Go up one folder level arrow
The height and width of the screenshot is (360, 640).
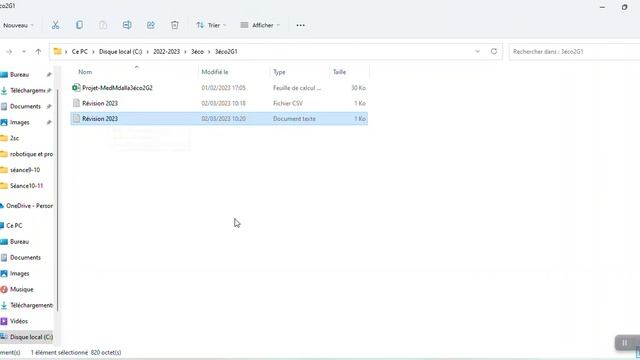(x=38, y=52)
